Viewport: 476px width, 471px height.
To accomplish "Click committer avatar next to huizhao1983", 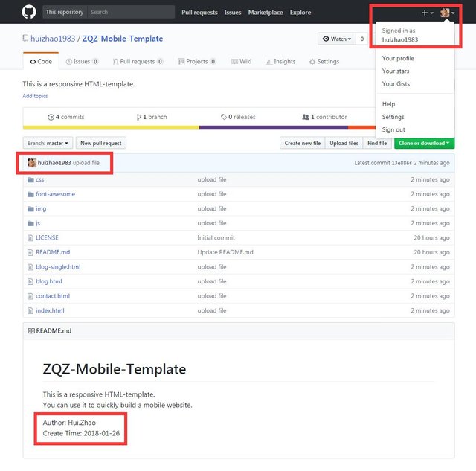I will (32, 163).
